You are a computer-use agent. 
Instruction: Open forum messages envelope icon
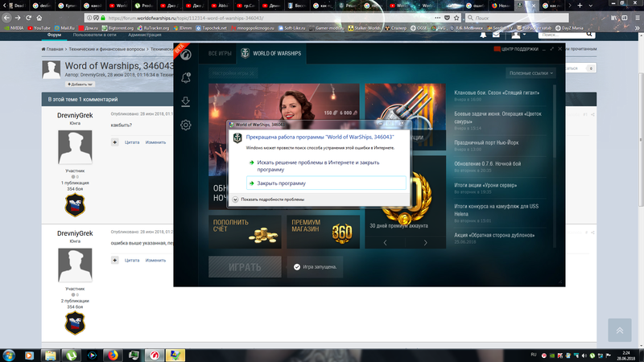496,35
